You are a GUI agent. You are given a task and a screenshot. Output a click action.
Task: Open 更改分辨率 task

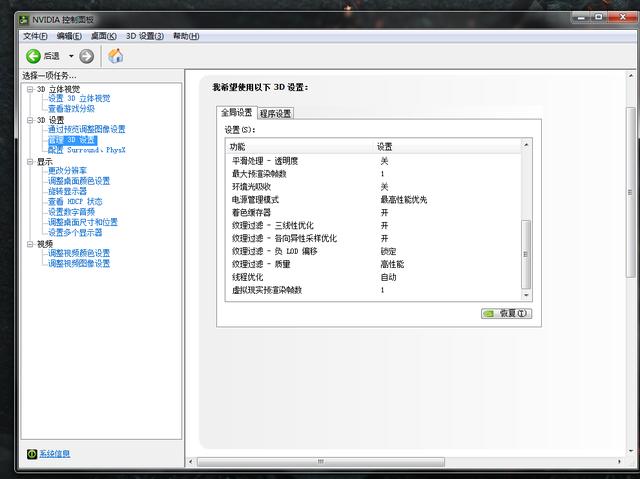(x=67, y=171)
